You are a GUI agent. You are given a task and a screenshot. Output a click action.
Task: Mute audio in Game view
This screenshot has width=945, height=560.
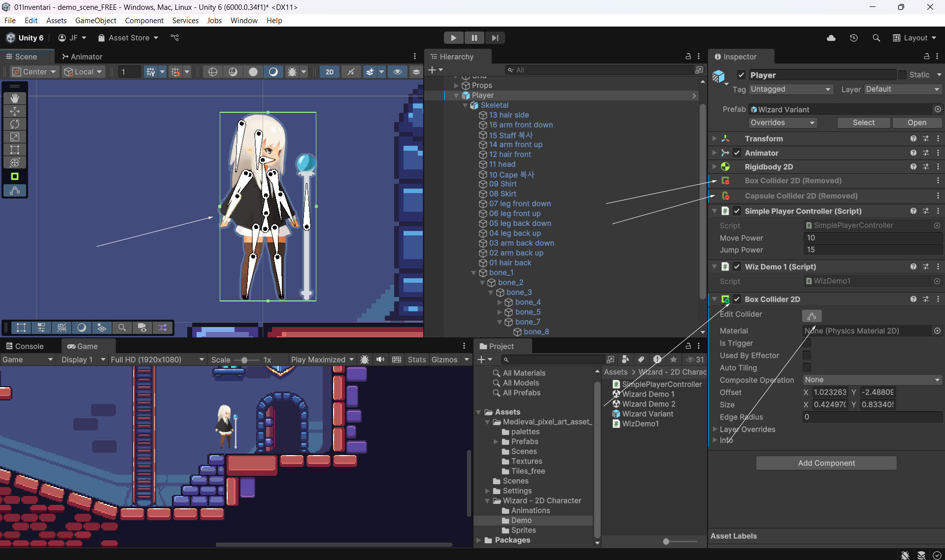pyautogui.click(x=380, y=360)
